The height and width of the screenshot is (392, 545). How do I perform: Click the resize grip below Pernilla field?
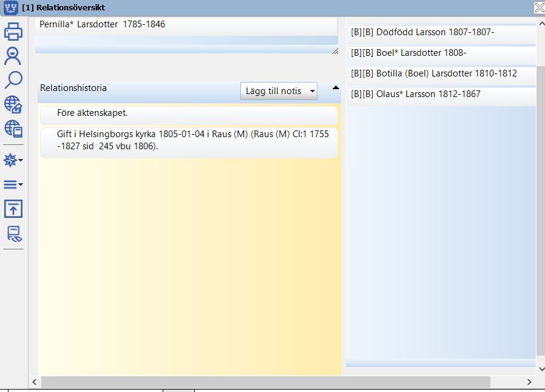pyautogui.click(x=335, y=51)
